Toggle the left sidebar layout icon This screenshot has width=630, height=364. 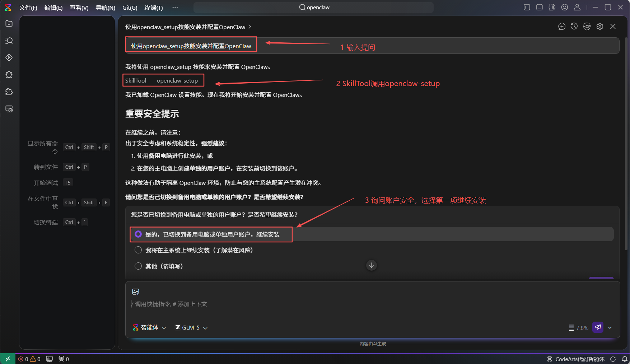[527, 7]
